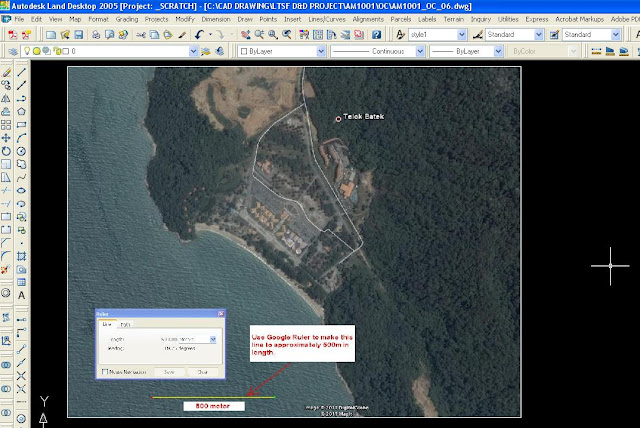Select the Erase tool
Screen dimensions: 640x428
[6, 73]
